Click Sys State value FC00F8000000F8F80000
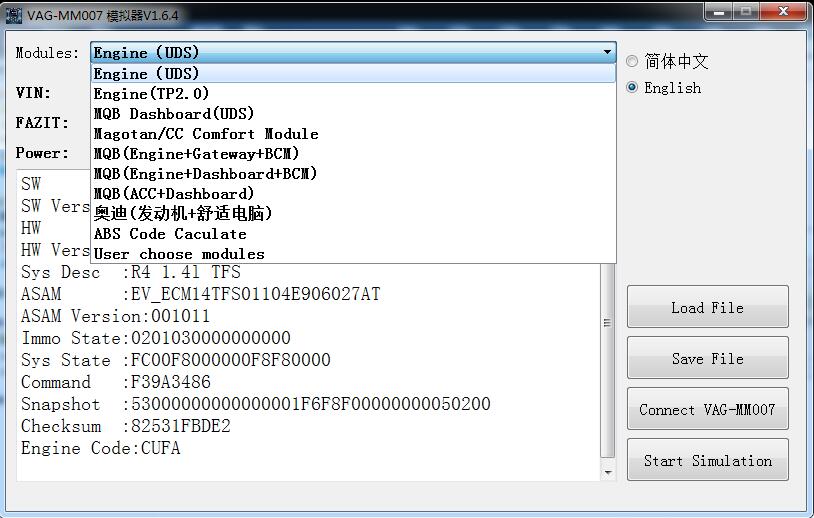This screenshot has width=814, height=518. tap(230, 360)
